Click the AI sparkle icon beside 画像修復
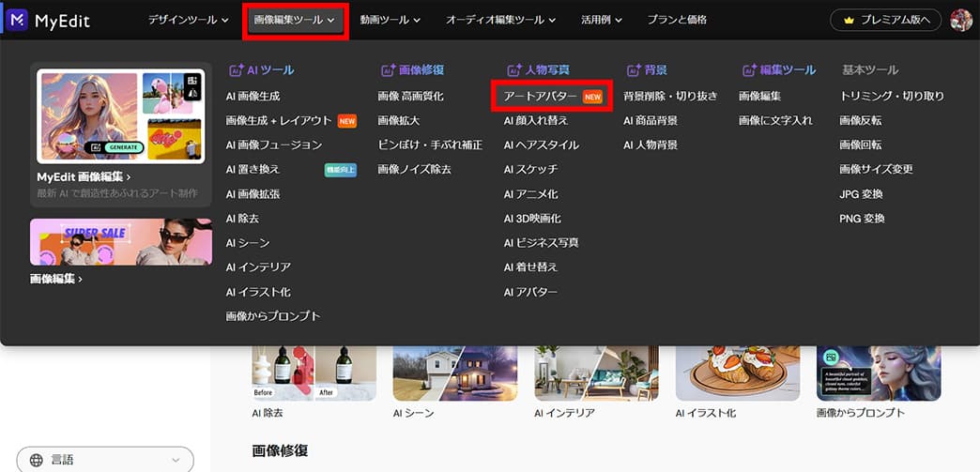Screen dimensions: 980x472 coord(388,70)
